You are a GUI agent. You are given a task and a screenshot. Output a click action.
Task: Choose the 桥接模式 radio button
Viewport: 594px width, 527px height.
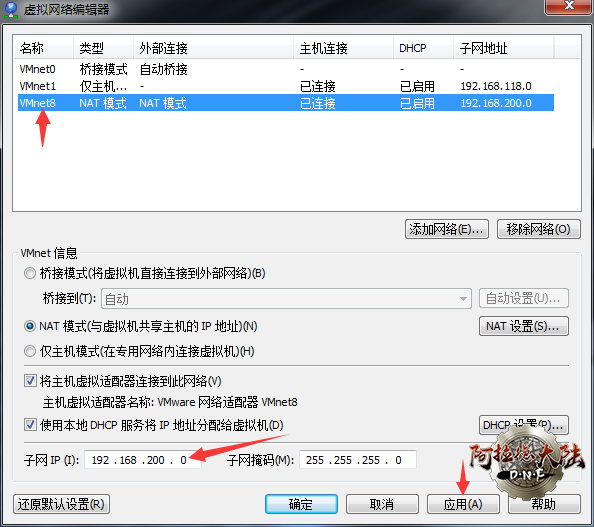point(30,273)
